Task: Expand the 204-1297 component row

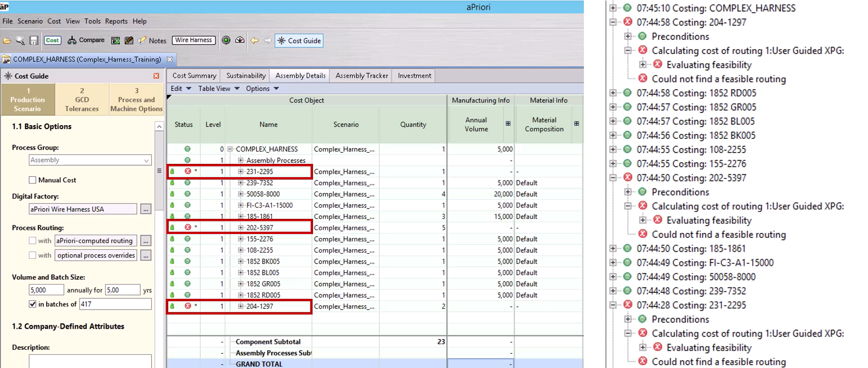Action: (240, 306)
